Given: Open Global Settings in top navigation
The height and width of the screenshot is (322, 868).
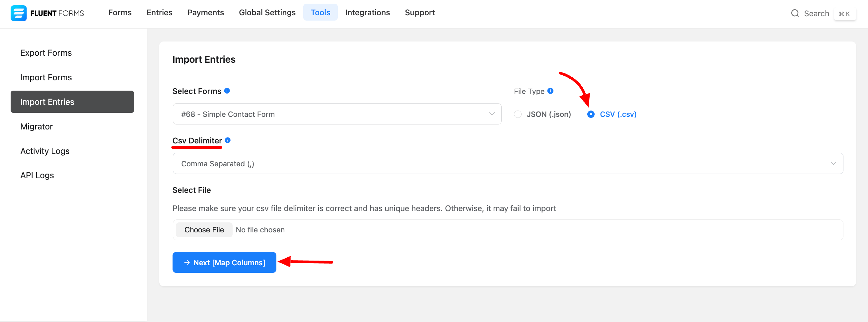Looking at the screenshot, I should 267,13.
